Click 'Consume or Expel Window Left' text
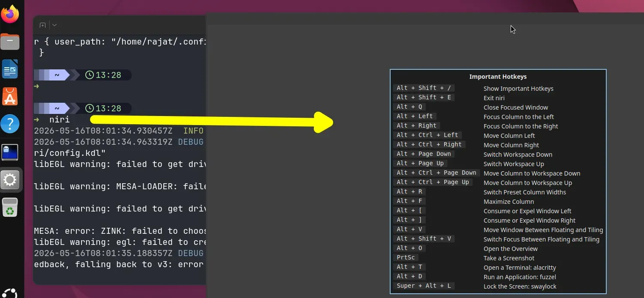The width and height of the screenshot is (644, 298). coord(527,211)
